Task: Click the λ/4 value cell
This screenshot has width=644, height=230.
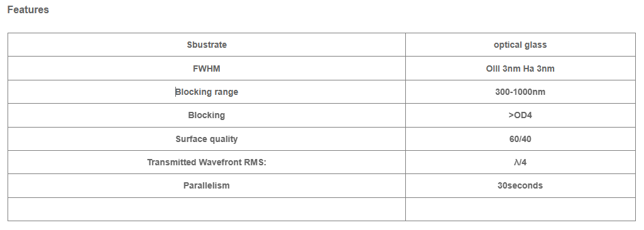Action: point(520,162)
